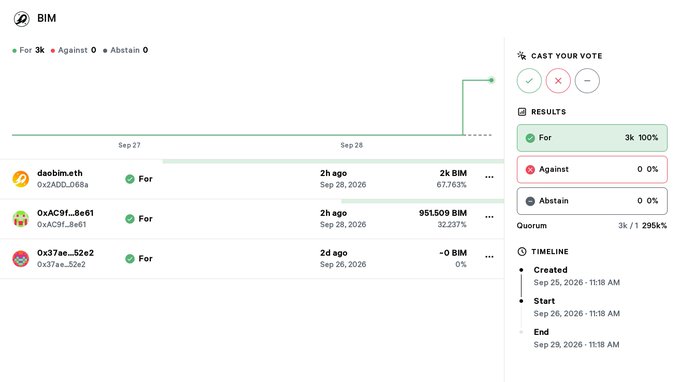Click gray minus icon in Abstain result
This screenshot has height=382, width=680.
click(530, 201)
